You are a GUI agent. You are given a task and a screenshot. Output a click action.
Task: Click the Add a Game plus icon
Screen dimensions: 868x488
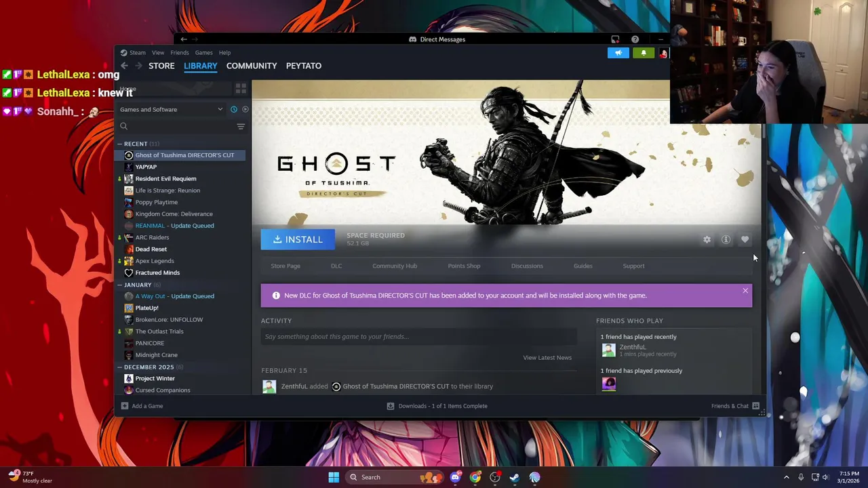[x=124, y=406]
